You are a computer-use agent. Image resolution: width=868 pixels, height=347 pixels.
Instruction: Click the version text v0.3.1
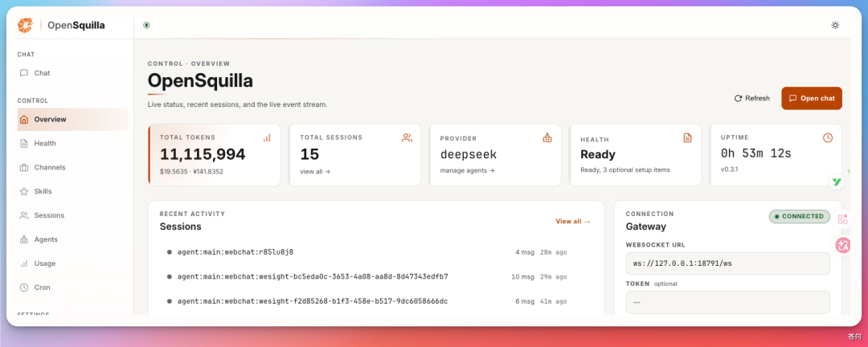pos(730,169)
